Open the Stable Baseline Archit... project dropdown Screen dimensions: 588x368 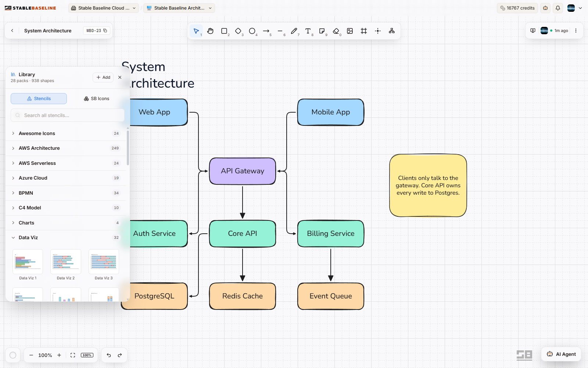[x=179, y=8]
